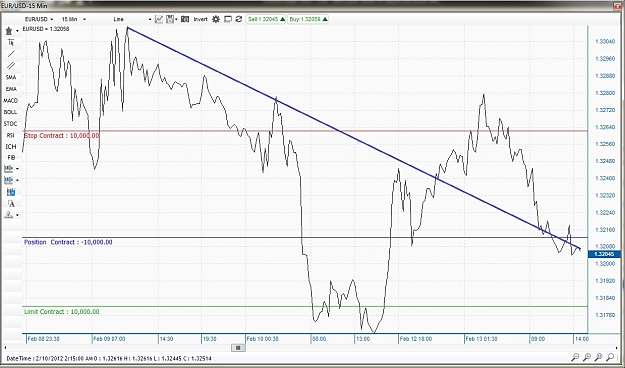Click the 1.32045 current price marker
Image resolution: width=625 pixels, height=368 pixels.
pos(604,254)
